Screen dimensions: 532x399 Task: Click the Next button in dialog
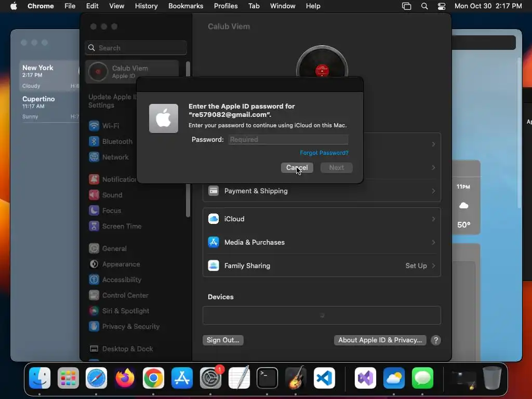336,168
